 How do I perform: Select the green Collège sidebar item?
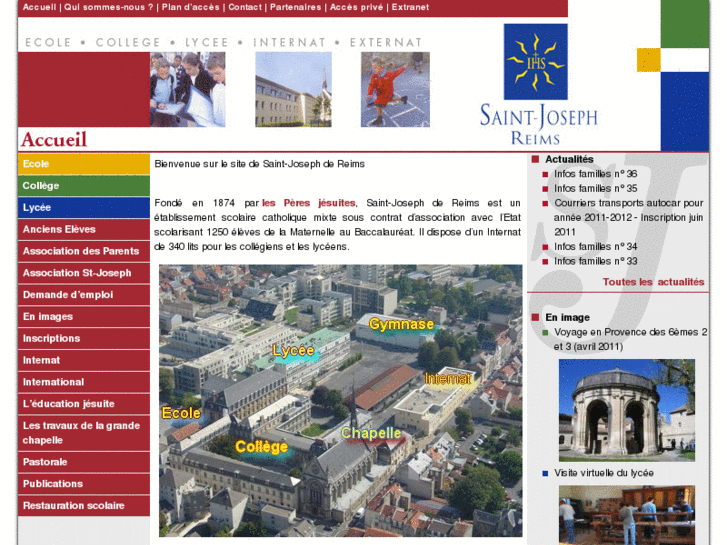[84, 186]
